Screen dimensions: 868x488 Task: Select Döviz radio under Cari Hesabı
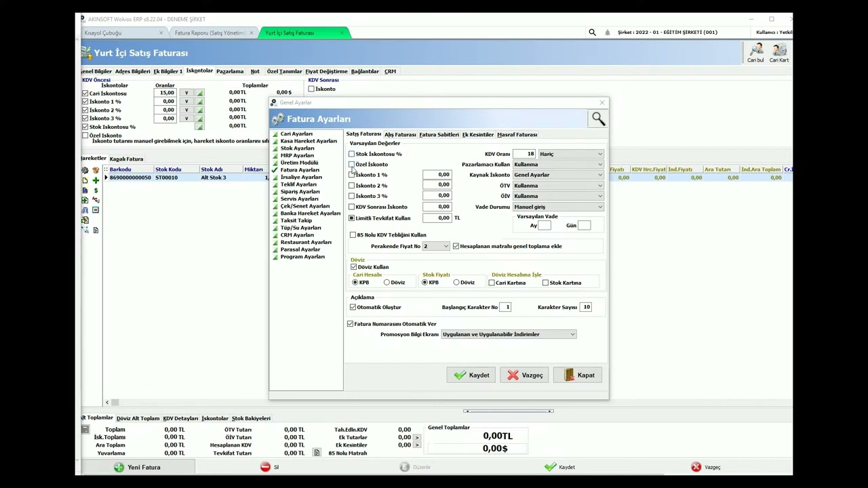387,283
